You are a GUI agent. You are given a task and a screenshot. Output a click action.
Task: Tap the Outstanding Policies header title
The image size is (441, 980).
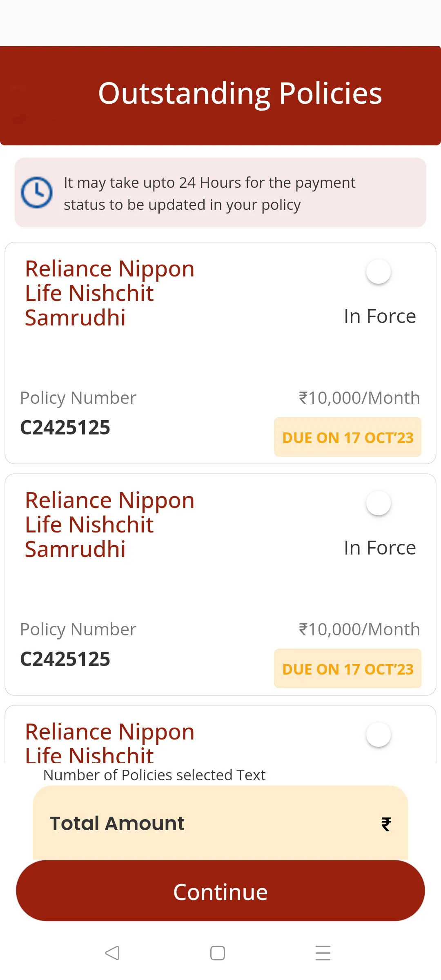coord(240,94)
